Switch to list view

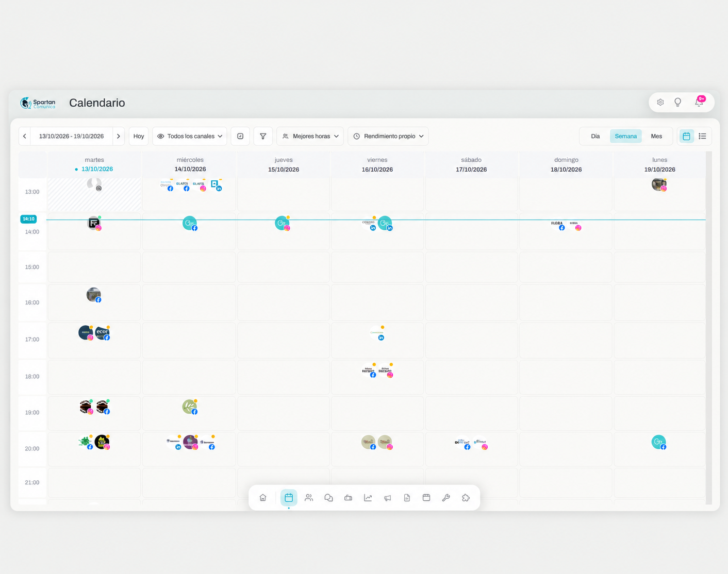point(702,136)
